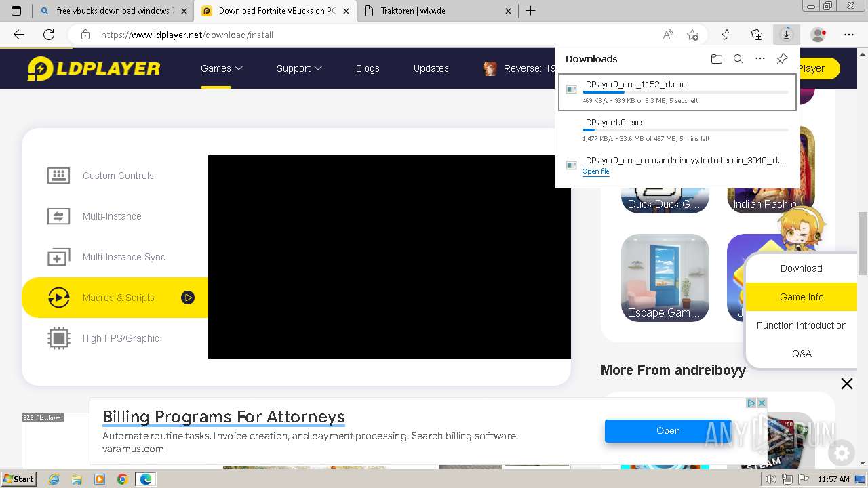Click the LDPlayer logo
Viewport: 868px width, 488px height.
pos(94,68)
